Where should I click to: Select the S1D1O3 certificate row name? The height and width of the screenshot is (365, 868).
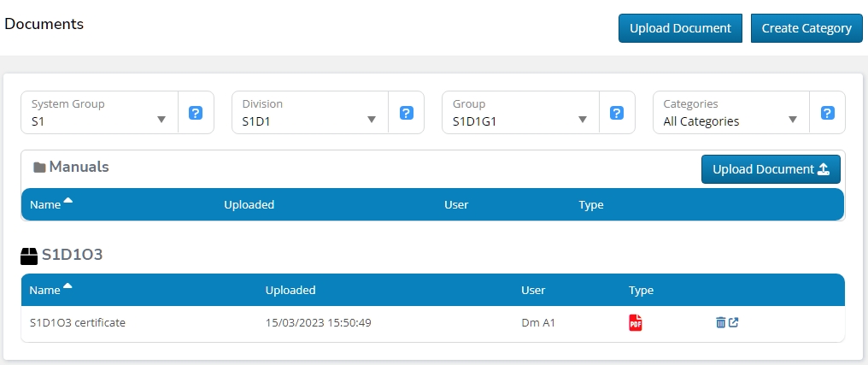78,323
